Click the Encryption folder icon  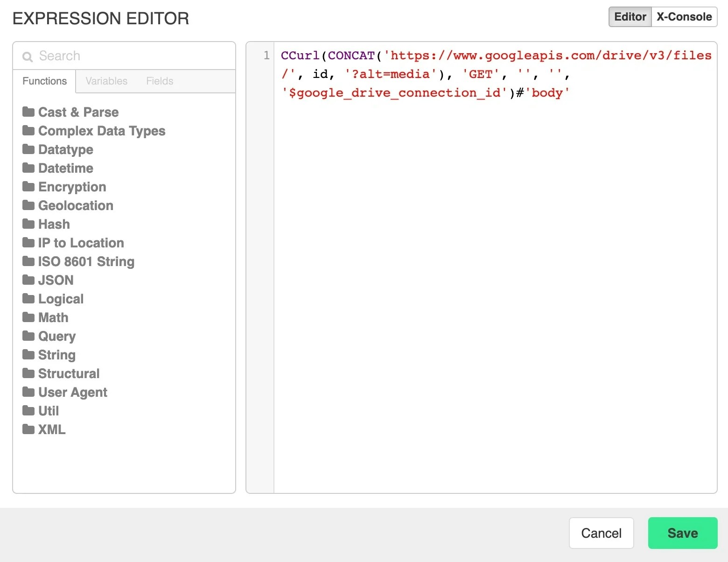[28, 187]
